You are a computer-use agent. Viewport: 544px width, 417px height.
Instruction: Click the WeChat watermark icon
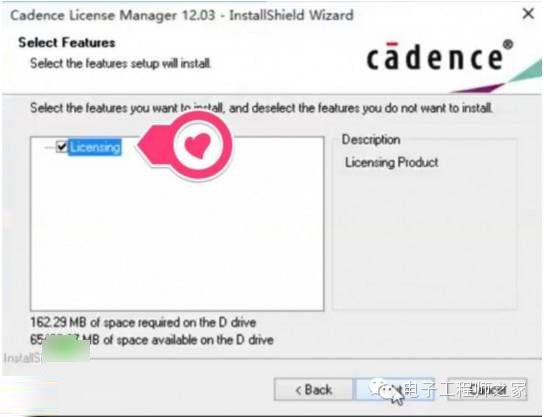385,389
